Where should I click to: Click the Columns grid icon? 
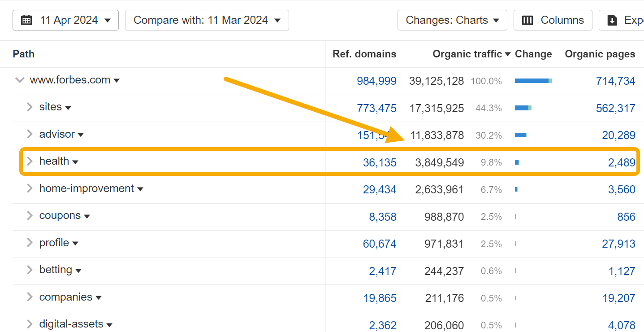coord(527,20)
